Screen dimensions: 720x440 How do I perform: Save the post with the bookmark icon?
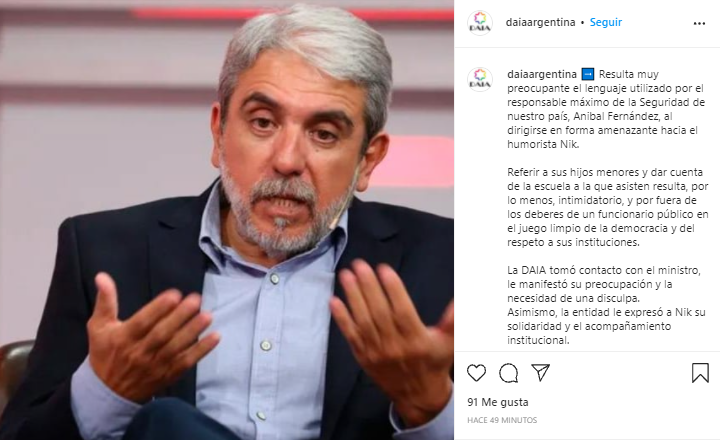(700, 372)
